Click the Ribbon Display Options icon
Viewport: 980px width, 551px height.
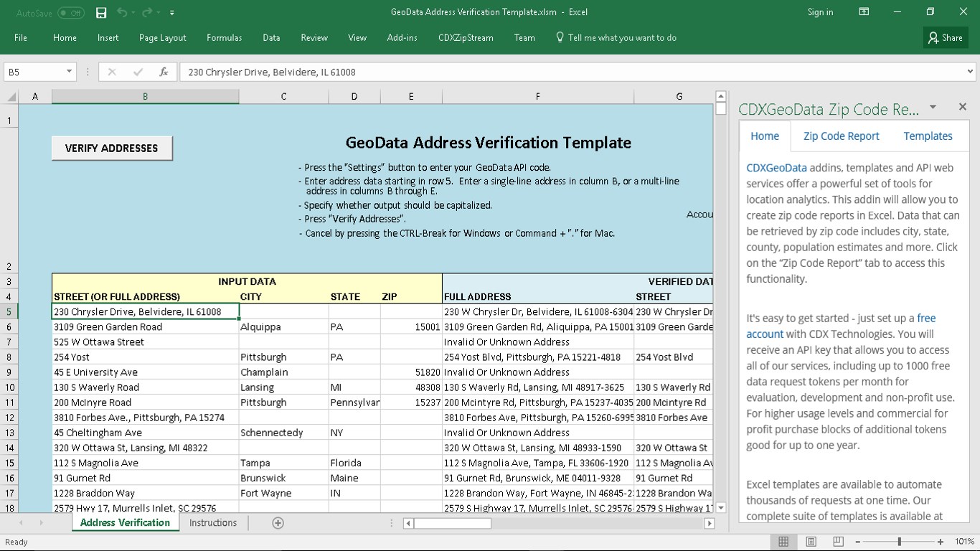tap(864, 11)
